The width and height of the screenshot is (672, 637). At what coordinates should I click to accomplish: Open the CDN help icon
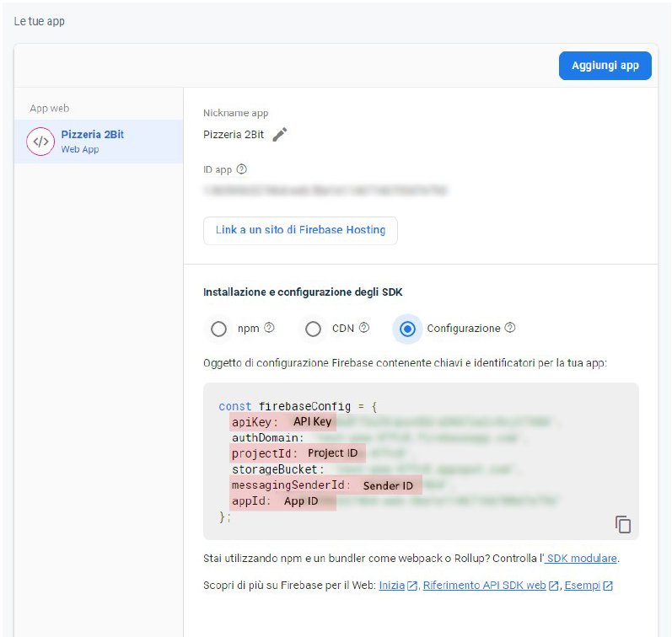click(x=364, y=328)
